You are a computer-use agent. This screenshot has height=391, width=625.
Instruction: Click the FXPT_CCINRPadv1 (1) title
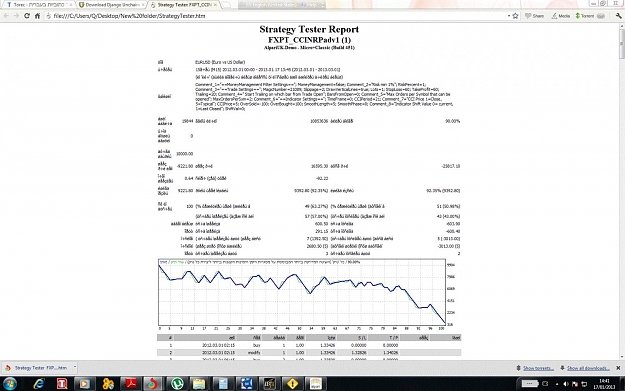click(x=309, y=40)
